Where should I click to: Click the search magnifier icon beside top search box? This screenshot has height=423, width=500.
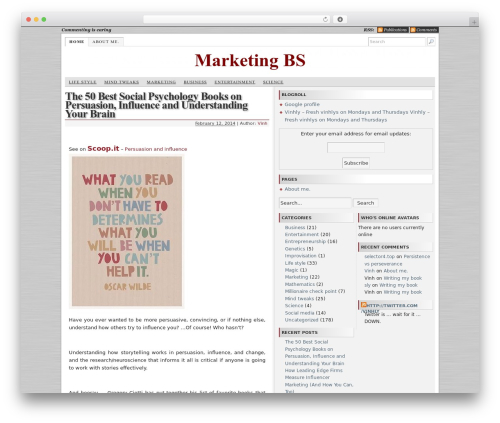point(431,42)
